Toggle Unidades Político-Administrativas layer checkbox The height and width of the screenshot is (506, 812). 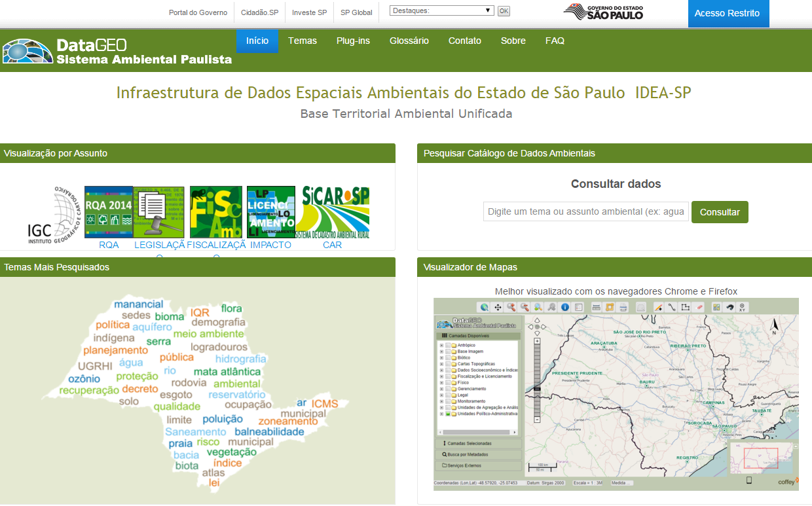pyautogui.click(x=448, y=414)
